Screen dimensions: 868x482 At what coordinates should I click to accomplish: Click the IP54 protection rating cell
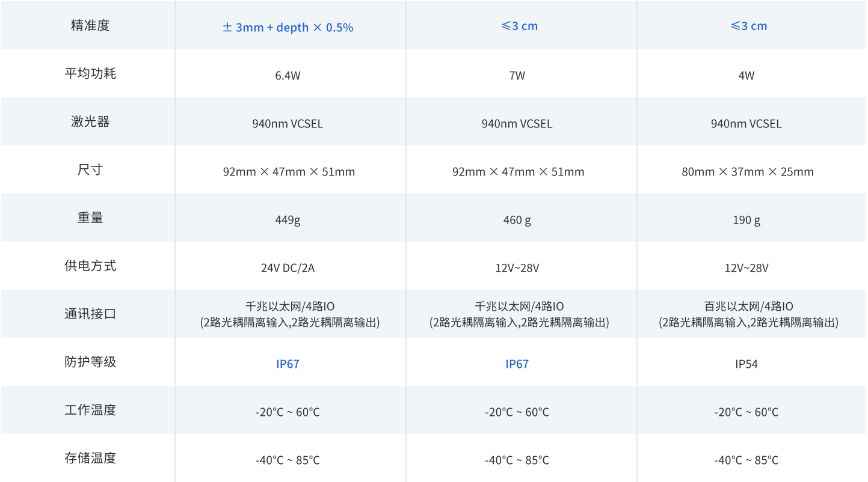click(x=746, y=364)
